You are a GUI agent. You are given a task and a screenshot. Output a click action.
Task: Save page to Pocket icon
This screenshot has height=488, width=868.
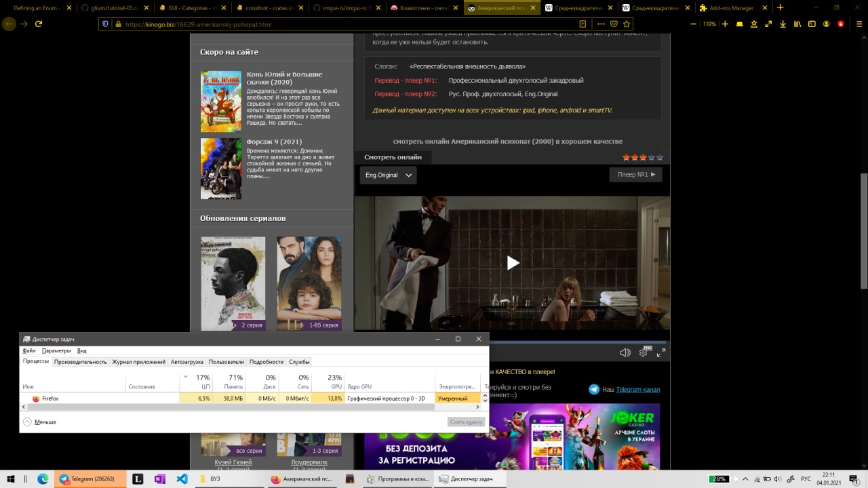(614, 24)
